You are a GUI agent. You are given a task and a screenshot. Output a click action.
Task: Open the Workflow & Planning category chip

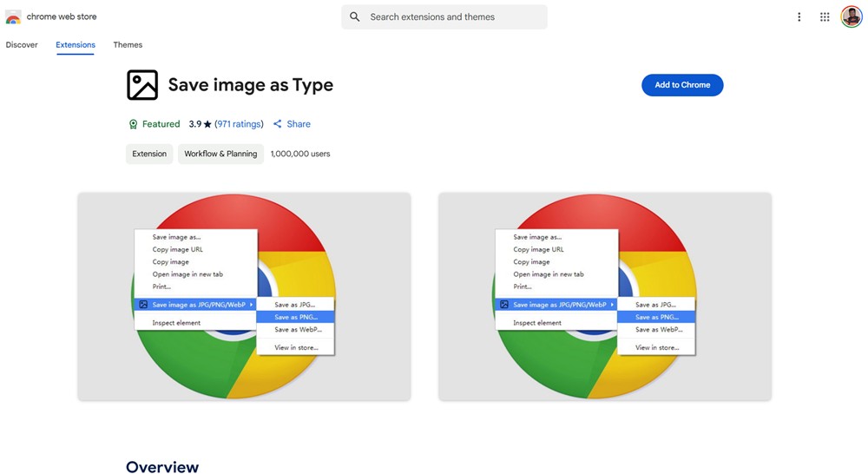(x=220, y=154)
